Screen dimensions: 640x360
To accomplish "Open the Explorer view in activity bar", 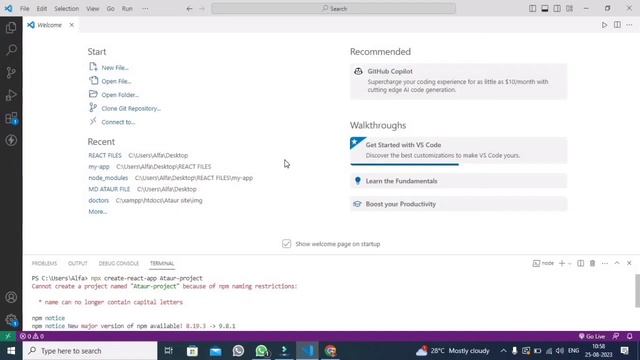I will tap(11, 27).
